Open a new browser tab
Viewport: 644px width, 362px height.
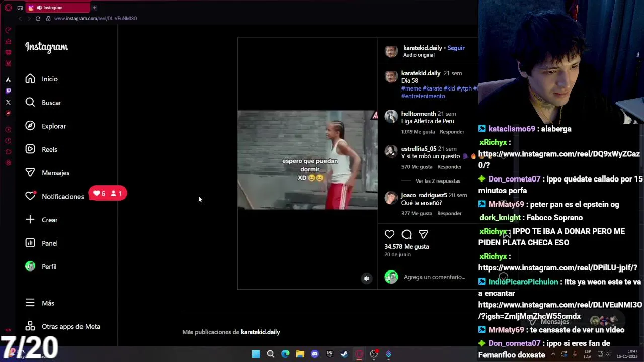[x=94, y=8]
